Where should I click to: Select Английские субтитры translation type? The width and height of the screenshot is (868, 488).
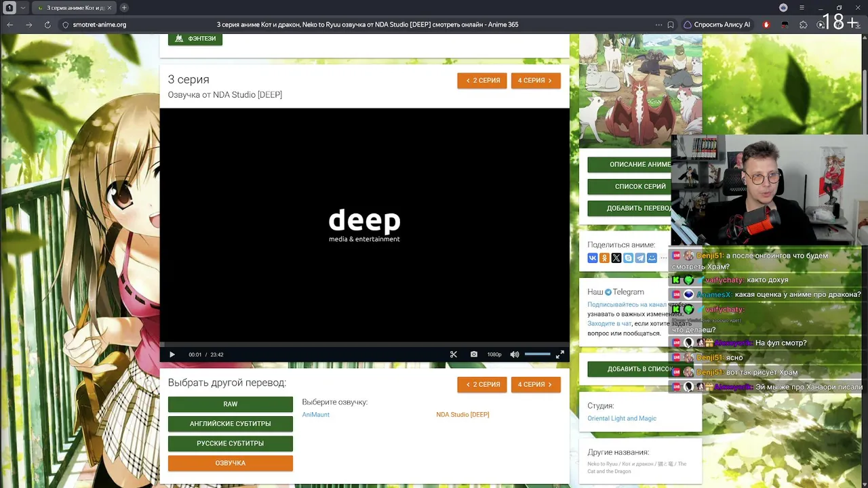click(x=231, y=424)
